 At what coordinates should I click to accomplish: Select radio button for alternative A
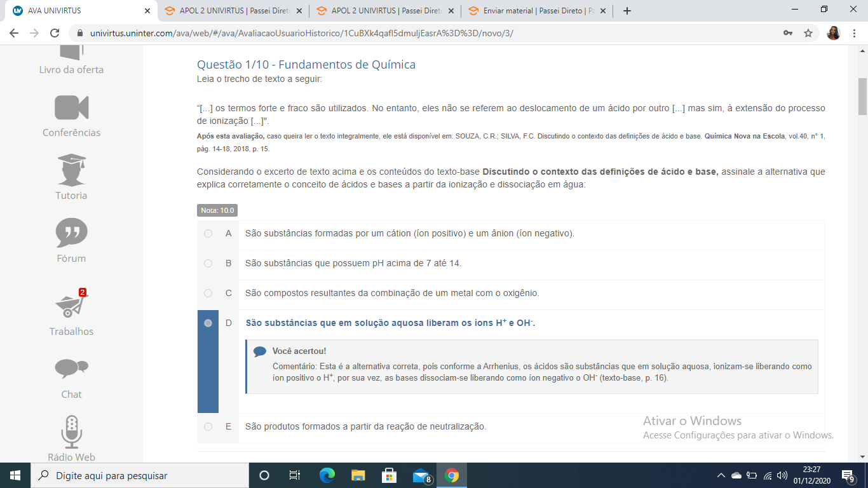pos(208,234)
